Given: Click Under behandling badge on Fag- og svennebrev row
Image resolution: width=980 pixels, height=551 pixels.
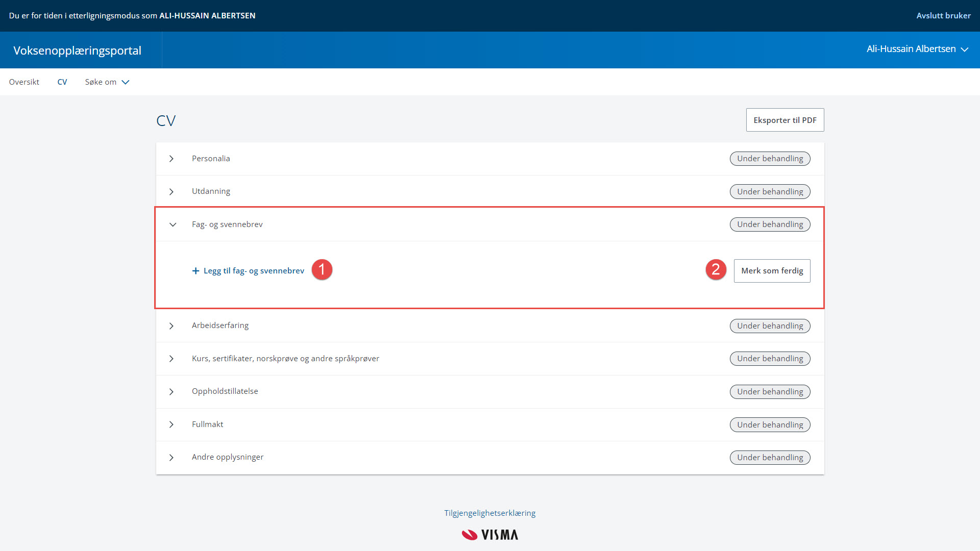Looking at the screenshot, I should coord(770,224).
